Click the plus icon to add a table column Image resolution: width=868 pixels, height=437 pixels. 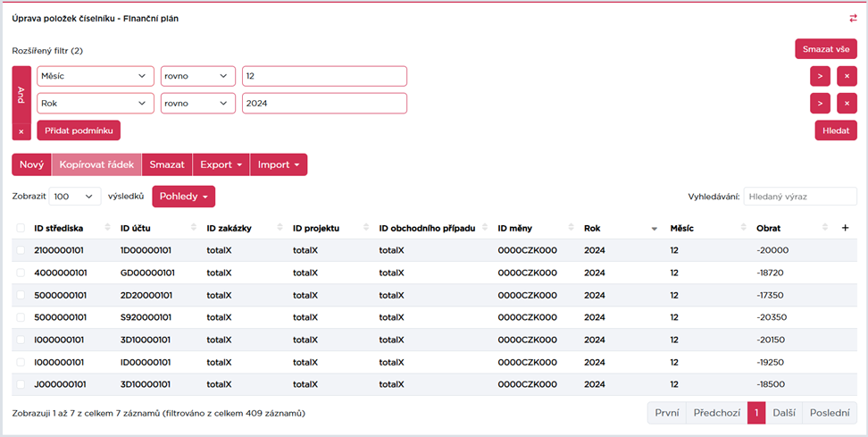845,228
